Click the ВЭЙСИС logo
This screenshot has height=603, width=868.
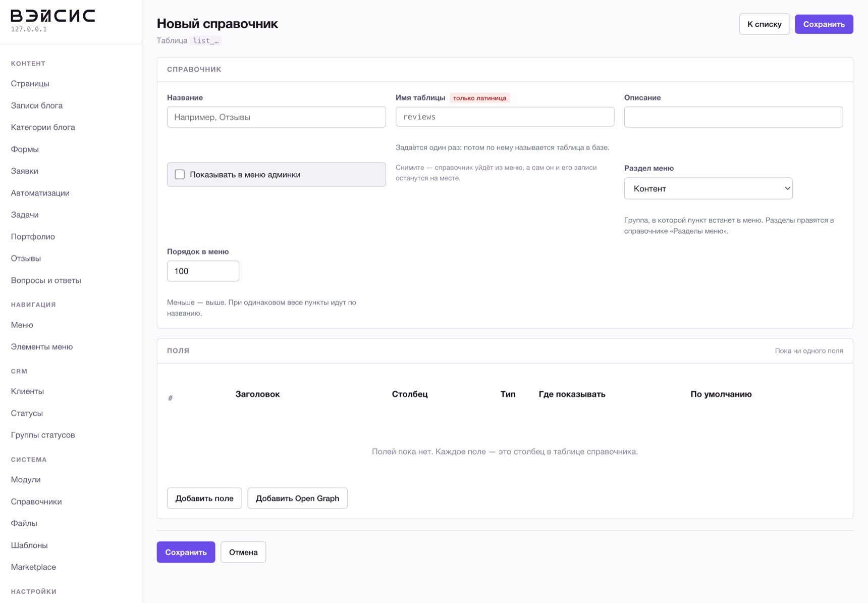pos(53,16)
